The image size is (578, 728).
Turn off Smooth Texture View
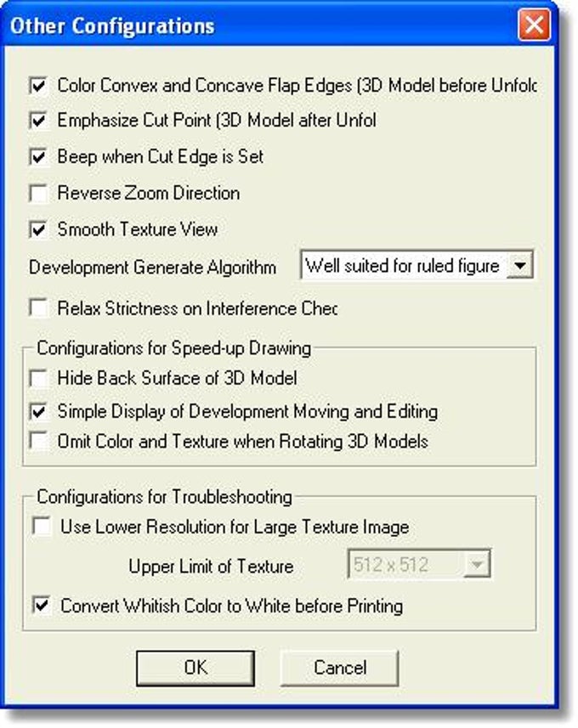click(x=38, y=229)
